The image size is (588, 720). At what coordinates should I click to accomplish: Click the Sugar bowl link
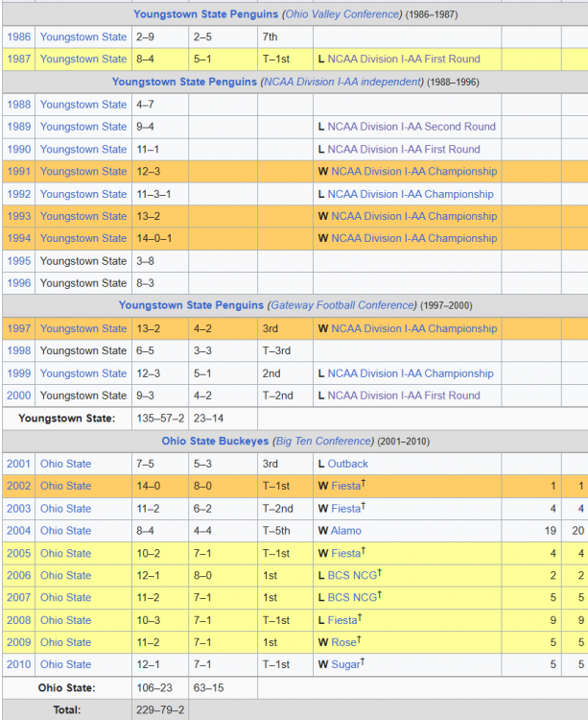point(347,664)
